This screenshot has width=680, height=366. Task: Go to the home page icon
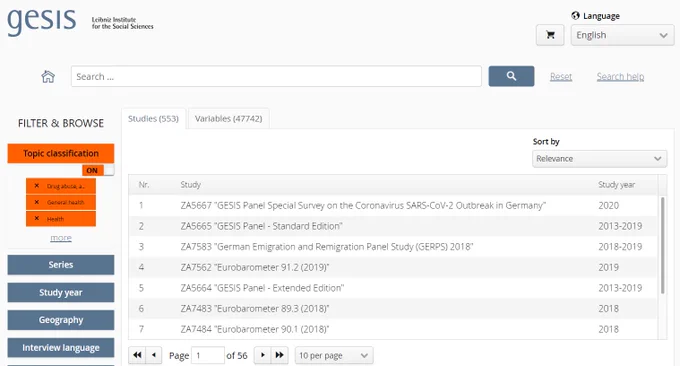click(48, 77)
